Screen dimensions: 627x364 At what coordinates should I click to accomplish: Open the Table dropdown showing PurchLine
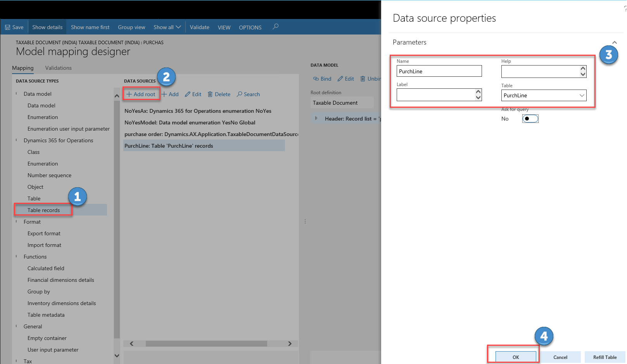click(x=581, y=95)
